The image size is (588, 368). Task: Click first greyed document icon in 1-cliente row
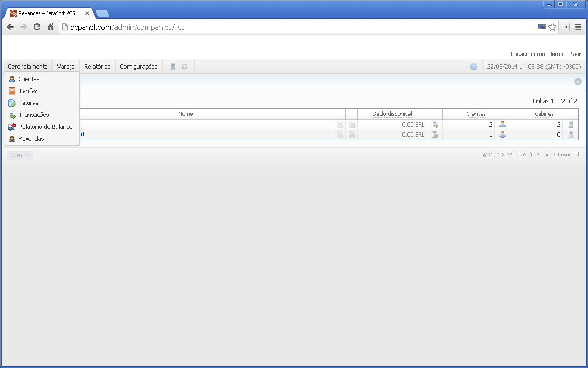340,135
